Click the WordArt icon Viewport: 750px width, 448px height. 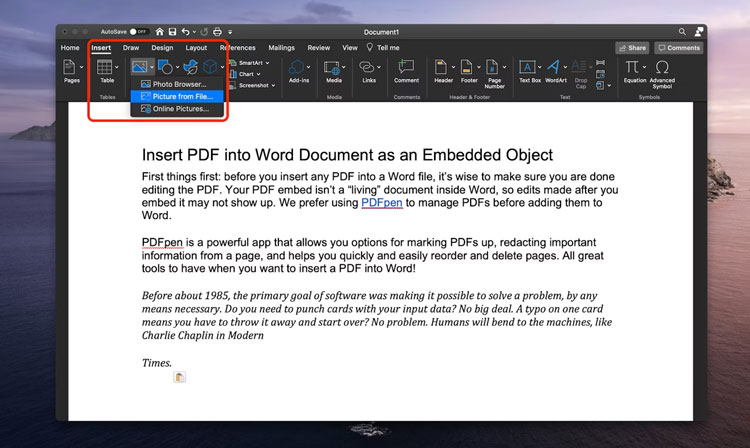point(555,70)
